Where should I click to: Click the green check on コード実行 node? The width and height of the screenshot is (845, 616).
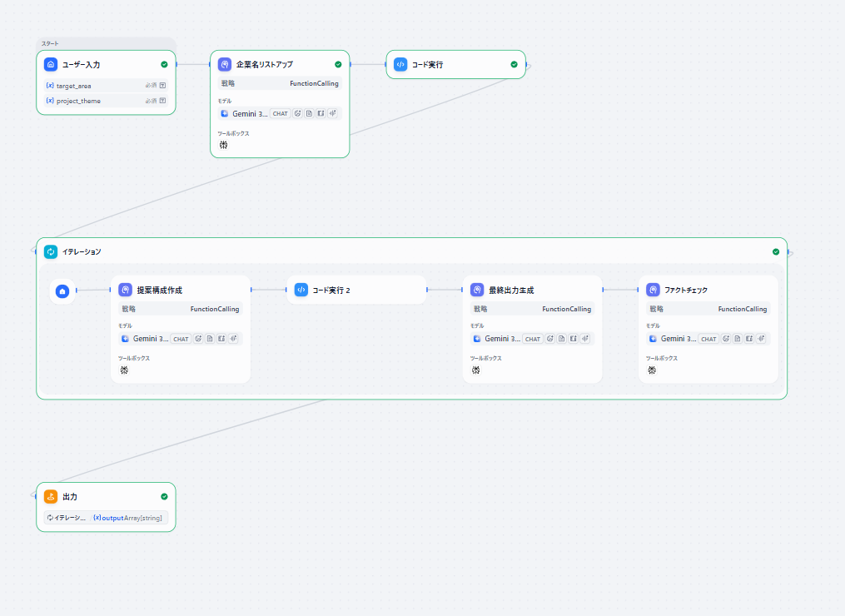514,65
